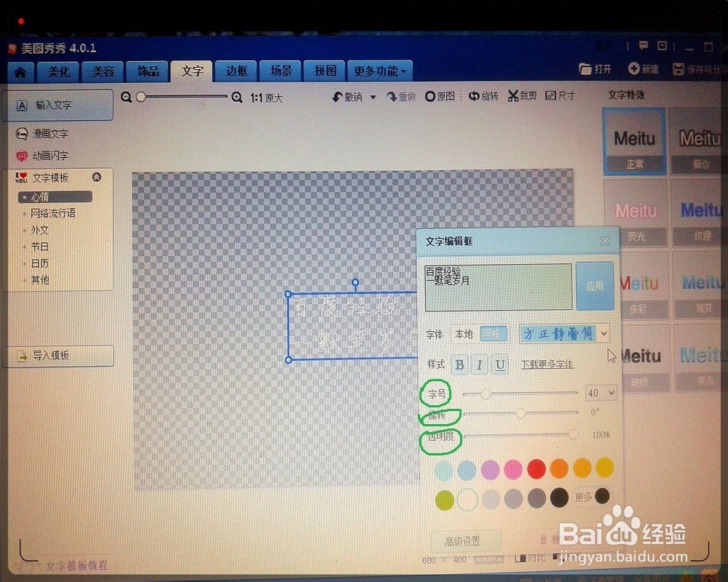Toggle italic I style
The image size is (728, 582).
(480, 364)
